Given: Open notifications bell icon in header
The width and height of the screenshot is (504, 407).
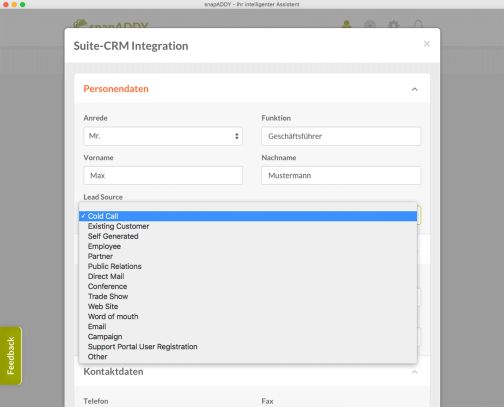Looking at the screenshot, I should pyautogui.click(x=418, y=24).
